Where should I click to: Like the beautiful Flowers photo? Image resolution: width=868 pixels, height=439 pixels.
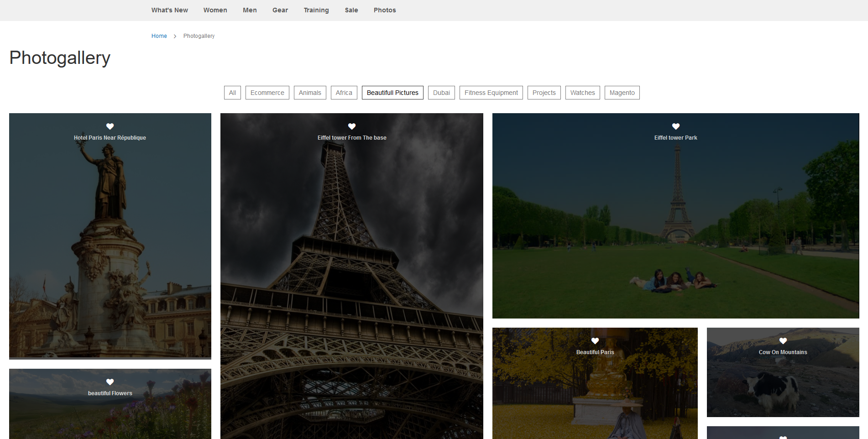(x=110, y=382)
